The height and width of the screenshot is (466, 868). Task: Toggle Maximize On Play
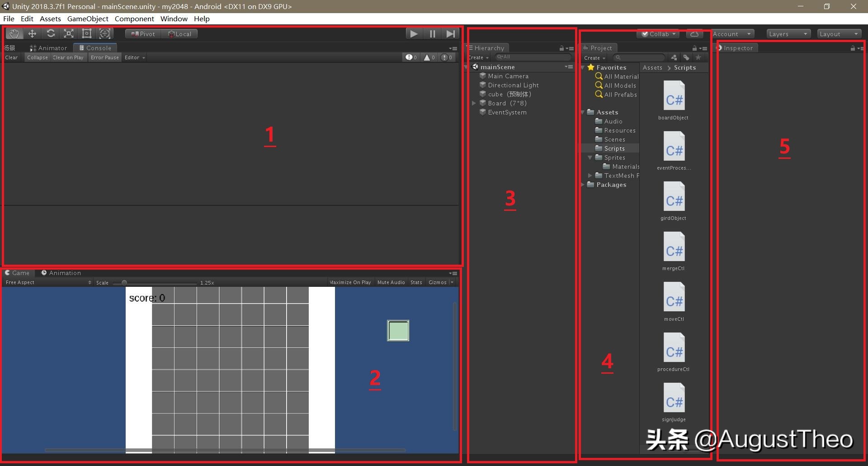pyautogui.click(x=350, y=282)
